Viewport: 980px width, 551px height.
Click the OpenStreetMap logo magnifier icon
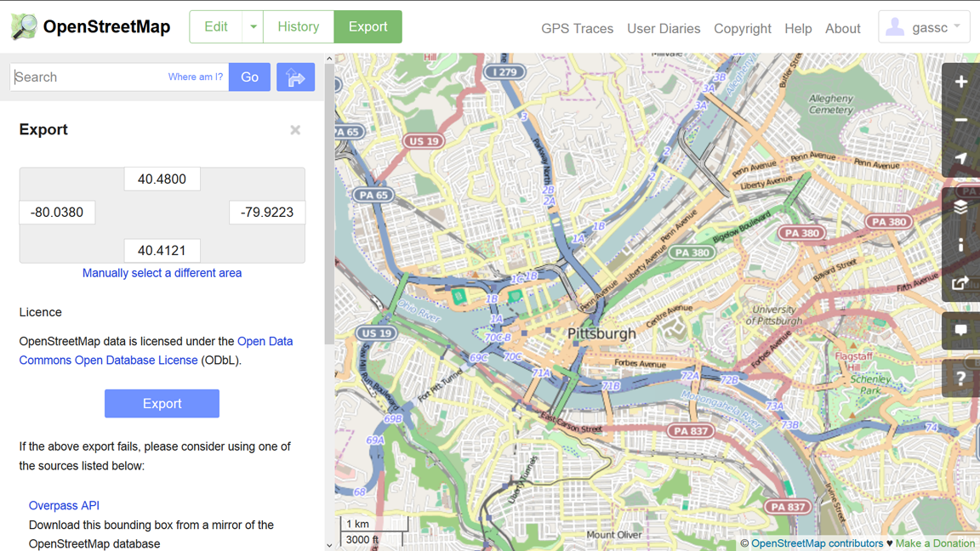click(x=24, y=27)
